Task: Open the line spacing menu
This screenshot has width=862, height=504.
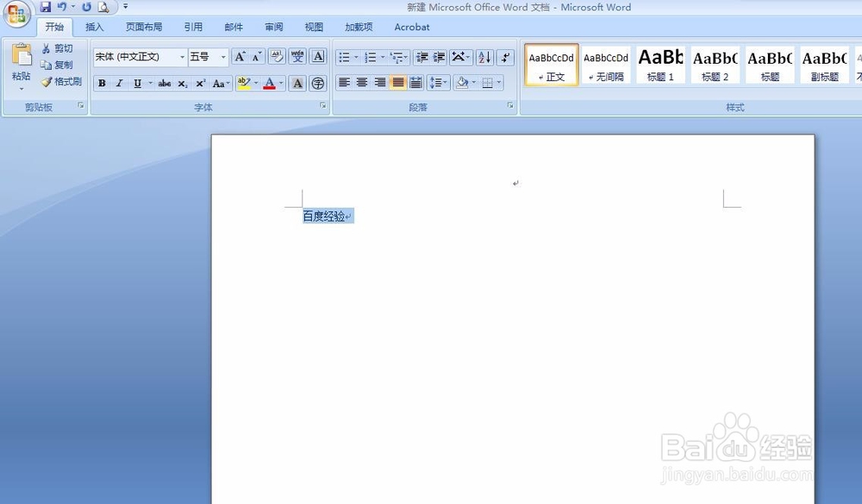Action: coord(438,83)
